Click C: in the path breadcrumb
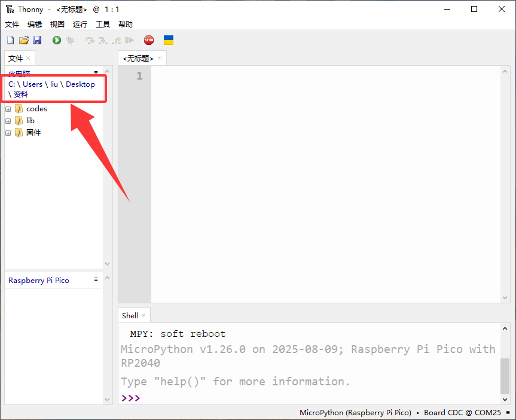Screen dimensions: 516x420 coord(12,84)
